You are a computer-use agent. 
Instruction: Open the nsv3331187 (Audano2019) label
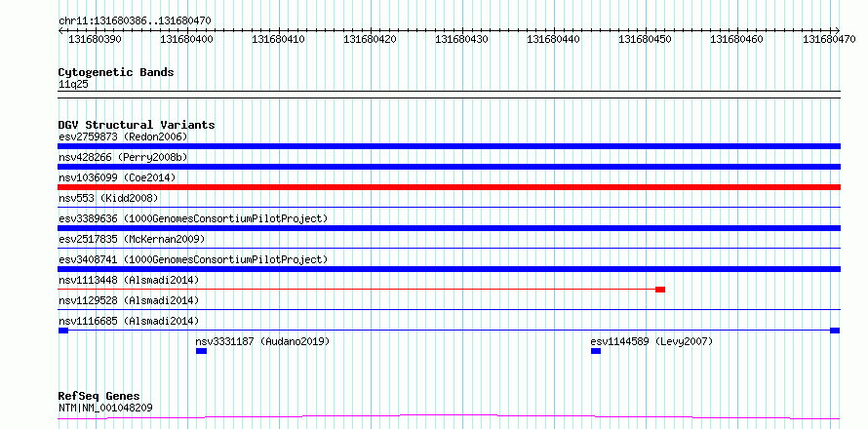click(x=263, y=341)
